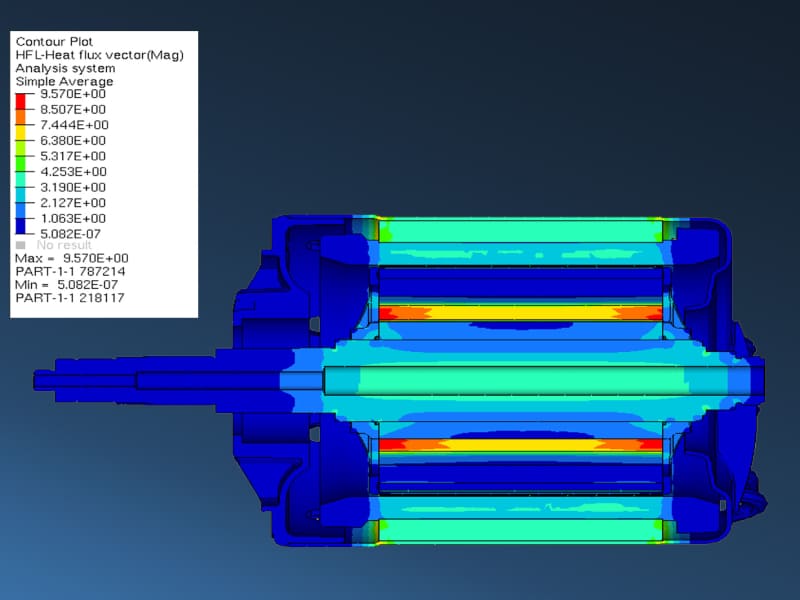Click the 9.570E+00 top legend value
The image size is (800, 600).
(73, 93)
